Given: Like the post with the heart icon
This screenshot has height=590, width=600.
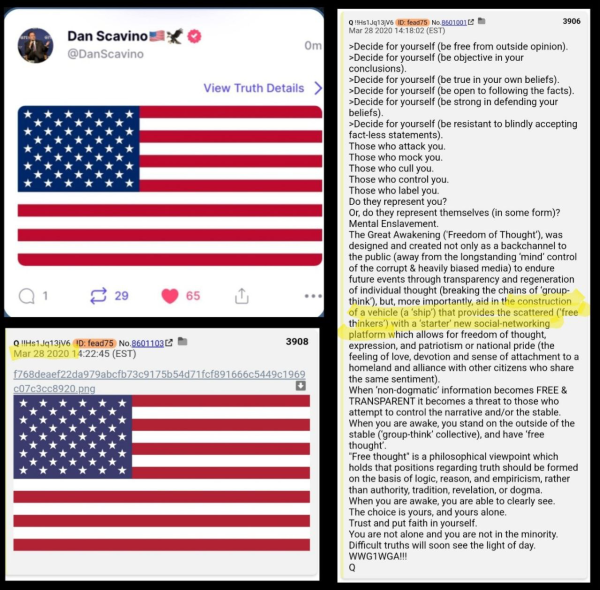Looking at the screenshot, I should [x=169, y=296].
